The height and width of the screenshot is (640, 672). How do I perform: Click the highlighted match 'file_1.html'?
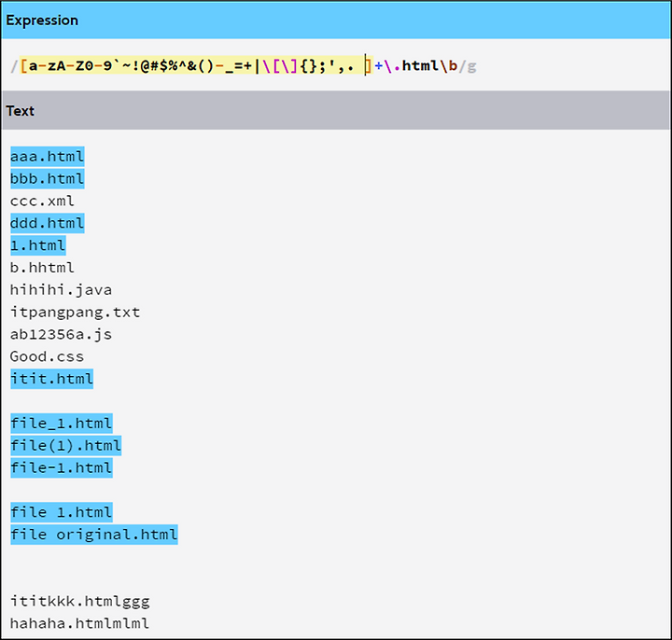(62, 424)
